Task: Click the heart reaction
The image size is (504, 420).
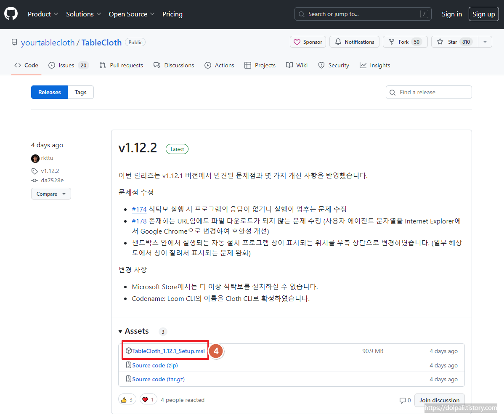Action: 148,400
